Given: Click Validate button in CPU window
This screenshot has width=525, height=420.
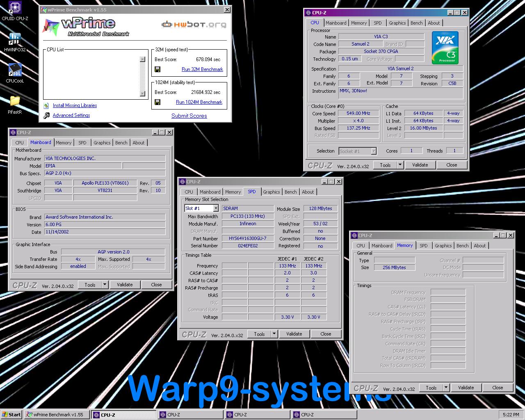Looking at the screenshot, I should tap(420, 165).
